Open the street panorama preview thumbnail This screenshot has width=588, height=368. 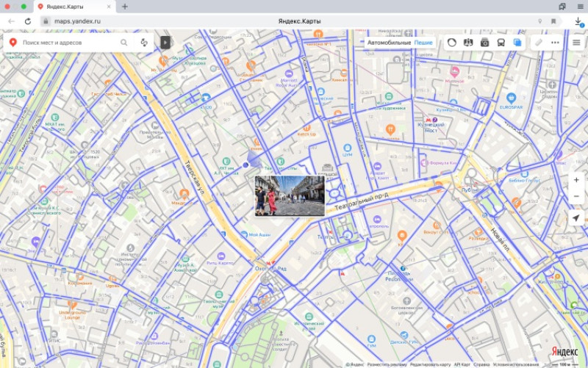tap(290, 195)
